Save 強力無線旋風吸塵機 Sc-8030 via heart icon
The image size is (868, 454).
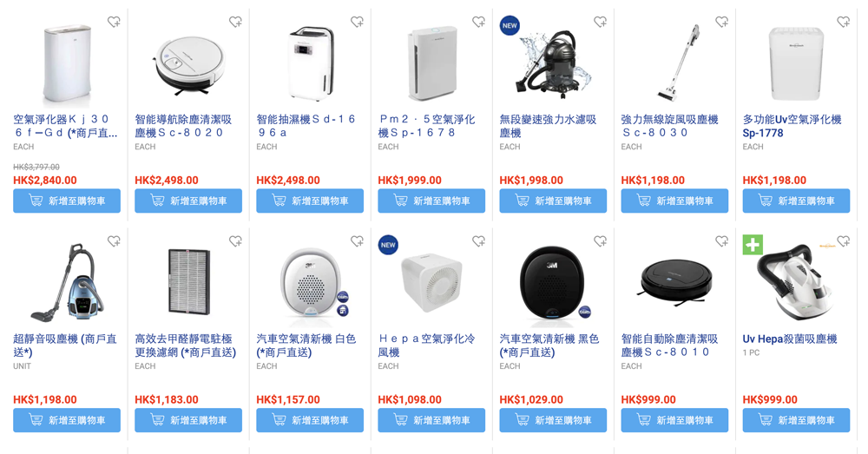722,22
